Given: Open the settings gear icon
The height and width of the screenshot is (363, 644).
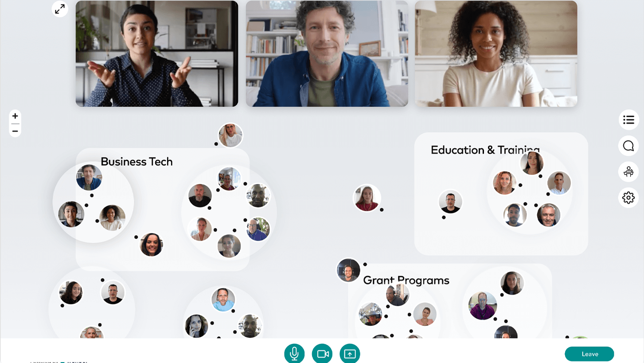Looking at the screenshot, I should tap(628, 197).
